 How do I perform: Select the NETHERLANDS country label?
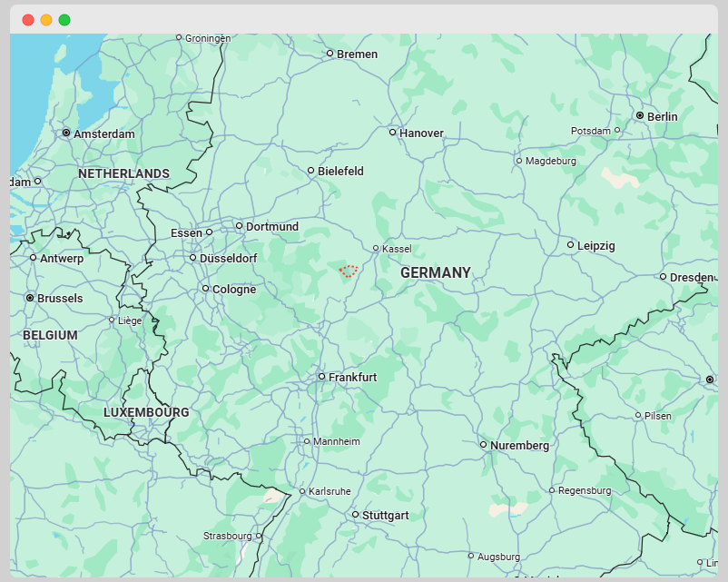coord(123,173)
